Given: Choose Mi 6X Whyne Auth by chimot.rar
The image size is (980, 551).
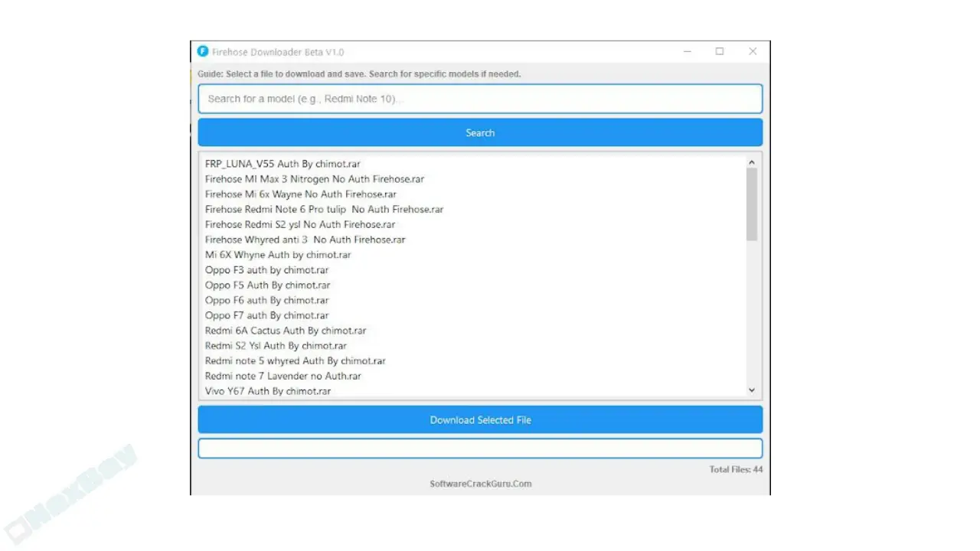Looking at the screenshot, I should tap(278, 255).
